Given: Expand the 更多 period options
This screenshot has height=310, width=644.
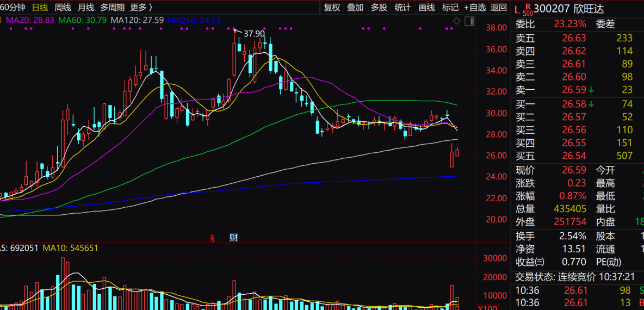Looking at the screenshot, I should [141, 7].
